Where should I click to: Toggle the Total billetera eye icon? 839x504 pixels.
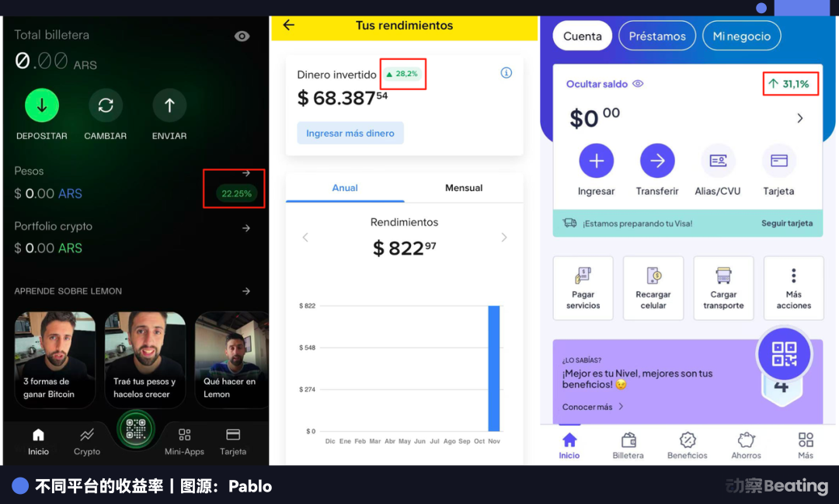[x=242, y=36]
